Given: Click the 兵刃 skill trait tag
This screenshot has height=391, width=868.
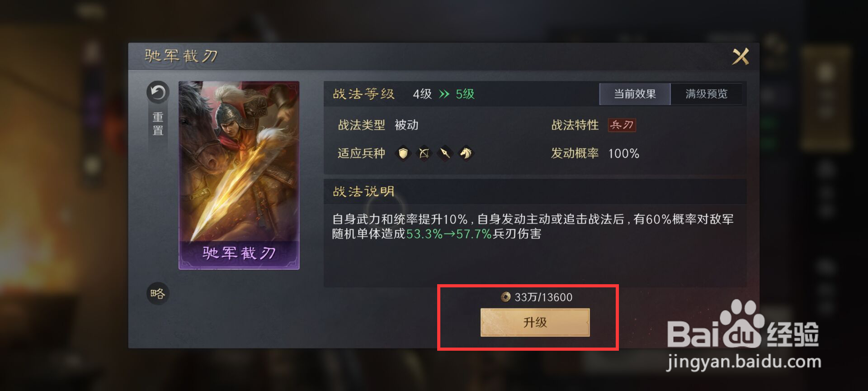Looking at the screenshot, I should (x=622, y=125).
